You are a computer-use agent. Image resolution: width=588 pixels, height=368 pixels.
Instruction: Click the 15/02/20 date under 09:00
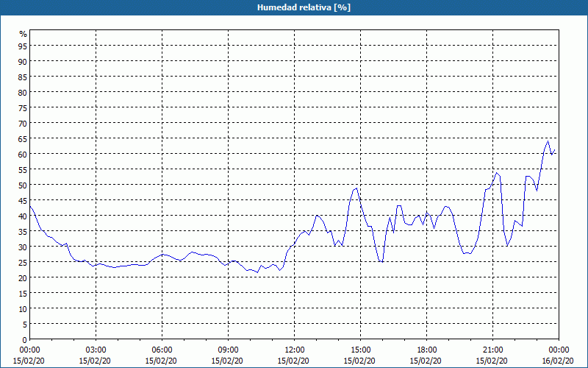[227, 361]
